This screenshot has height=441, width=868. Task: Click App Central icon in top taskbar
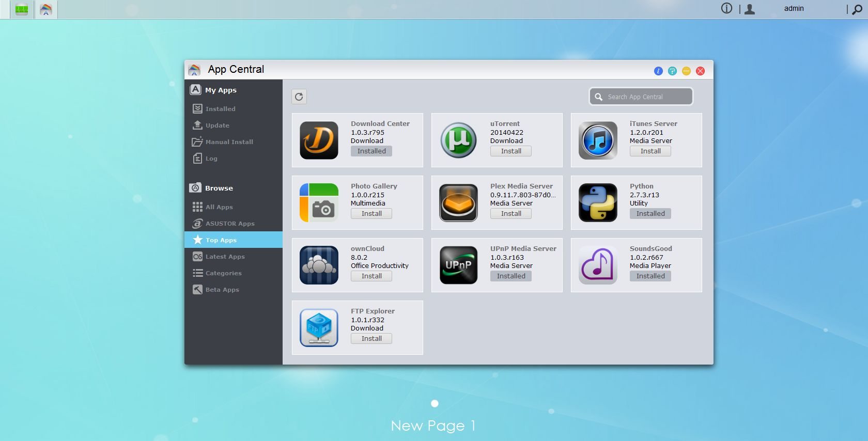click(46, 9)
